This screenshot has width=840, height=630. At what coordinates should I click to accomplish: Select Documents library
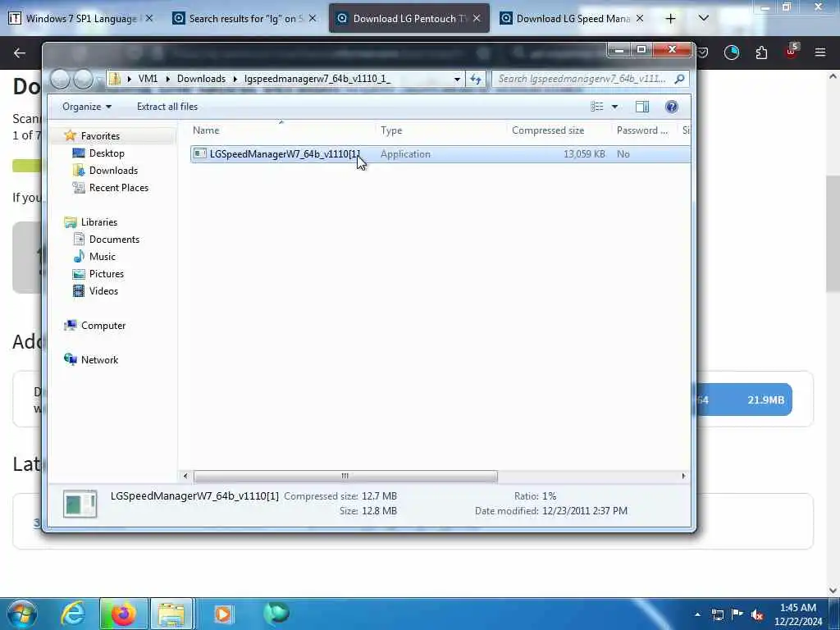(x=114, y=240)
